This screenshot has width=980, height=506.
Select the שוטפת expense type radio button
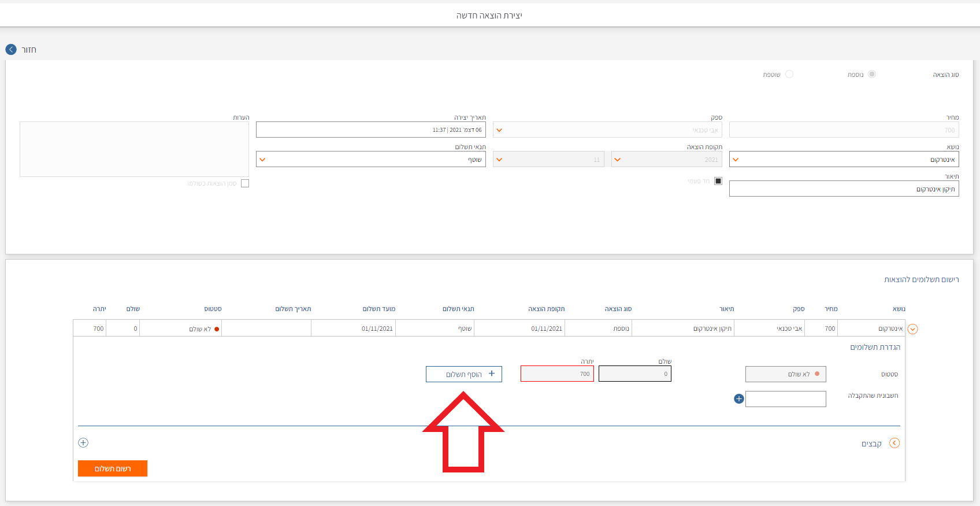point(789,74)
